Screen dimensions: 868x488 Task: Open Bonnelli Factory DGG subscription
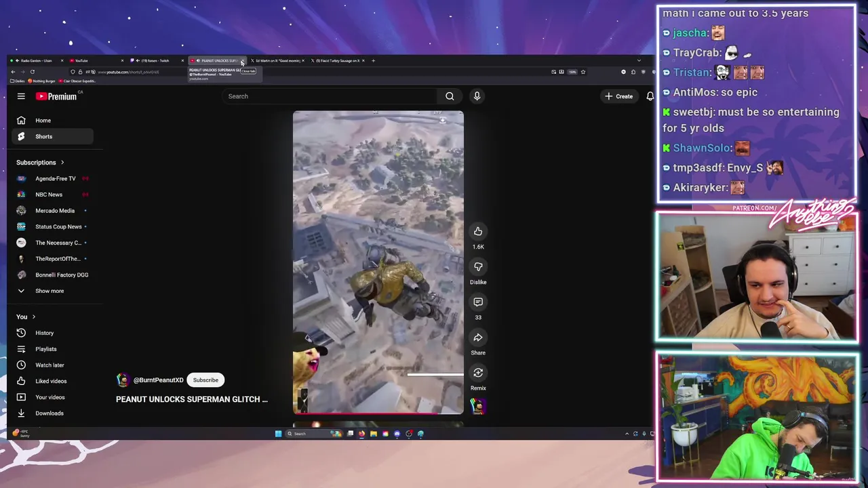pos(53,274)
